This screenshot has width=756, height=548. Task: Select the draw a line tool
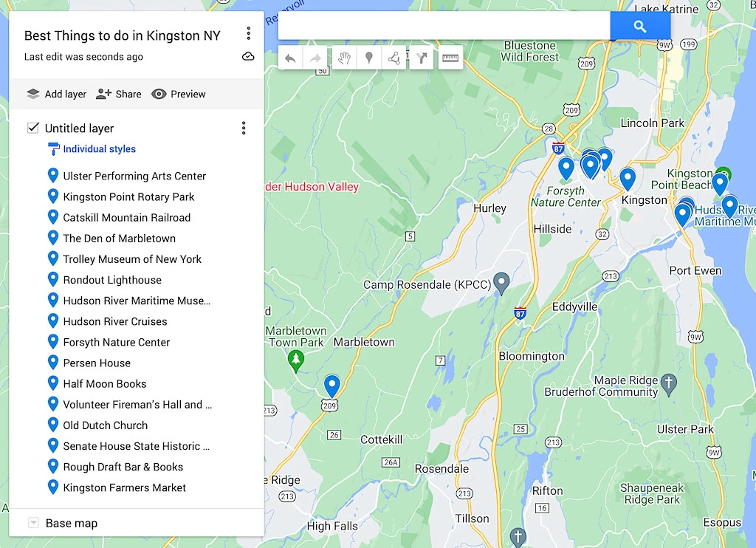coord(394,58)
